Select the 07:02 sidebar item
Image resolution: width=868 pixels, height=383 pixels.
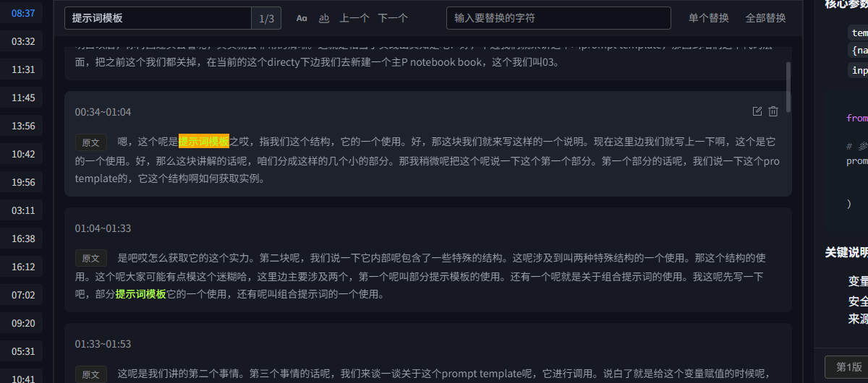pyautogui.click(x=23, y=295)
